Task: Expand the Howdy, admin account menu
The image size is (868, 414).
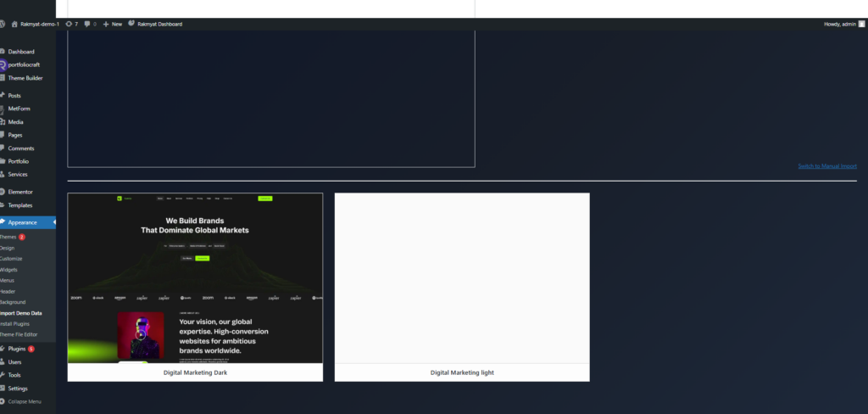Action: coord(839,24)
